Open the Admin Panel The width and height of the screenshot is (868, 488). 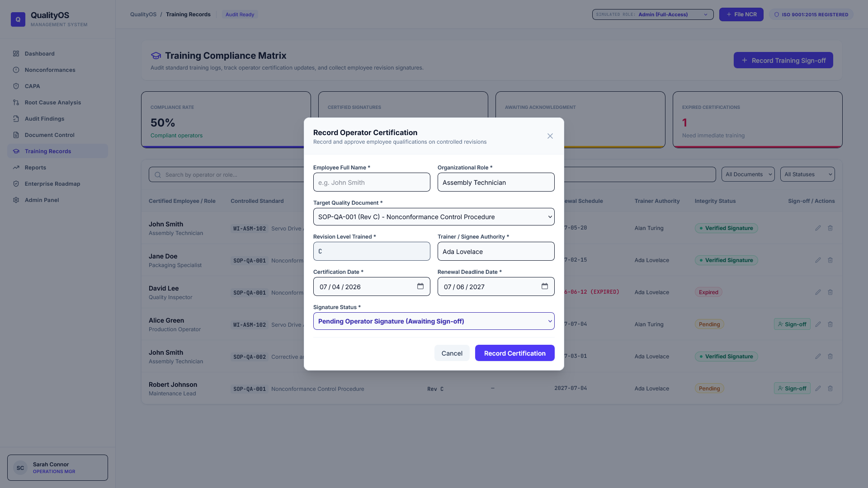57,200
